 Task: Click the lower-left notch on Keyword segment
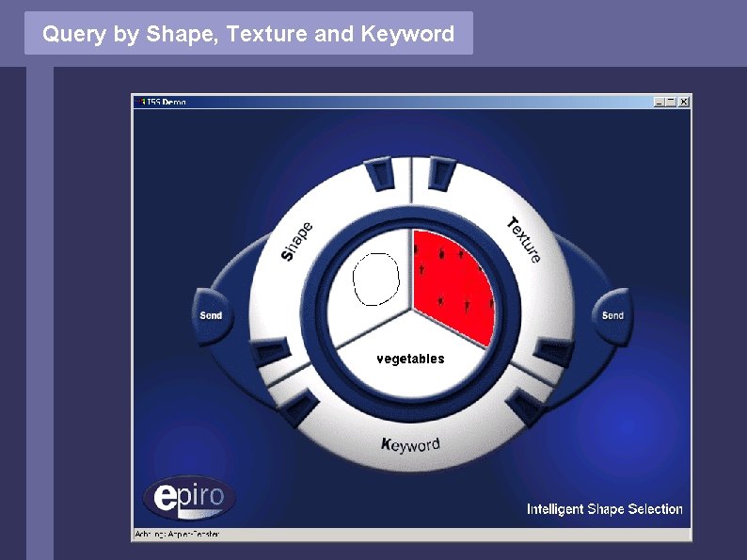tap(300, 406)
